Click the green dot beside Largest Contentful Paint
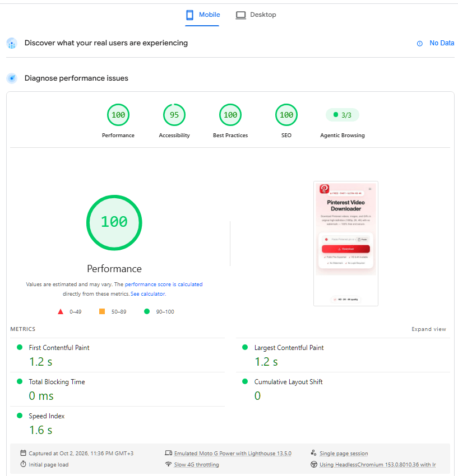This screenshot has height=476, width=458. click(x=245, y=347)
